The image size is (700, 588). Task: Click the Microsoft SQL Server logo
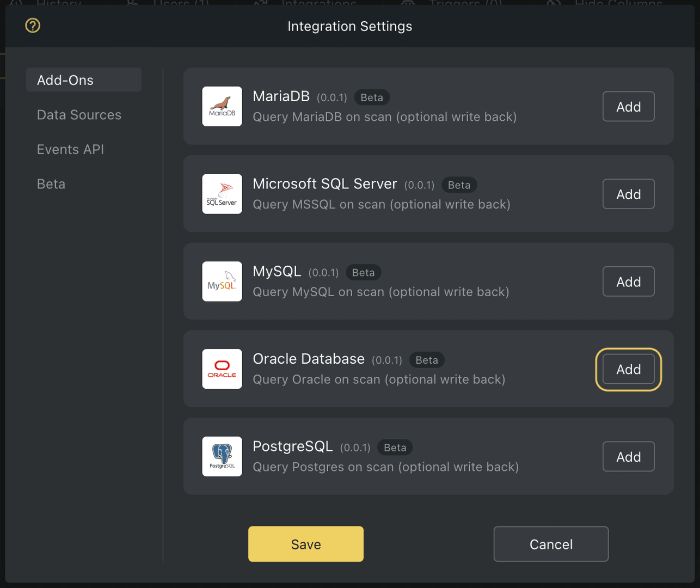pyautogui.click(x=222, y=194)
